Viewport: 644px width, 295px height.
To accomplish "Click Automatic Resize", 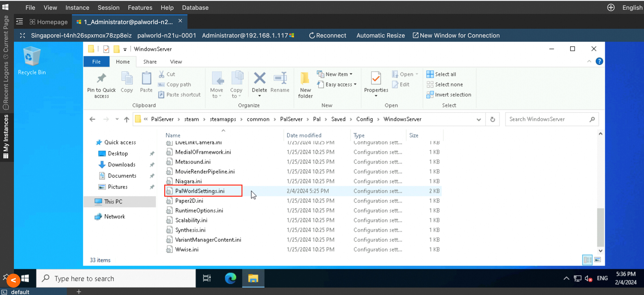I will (380, 35).
